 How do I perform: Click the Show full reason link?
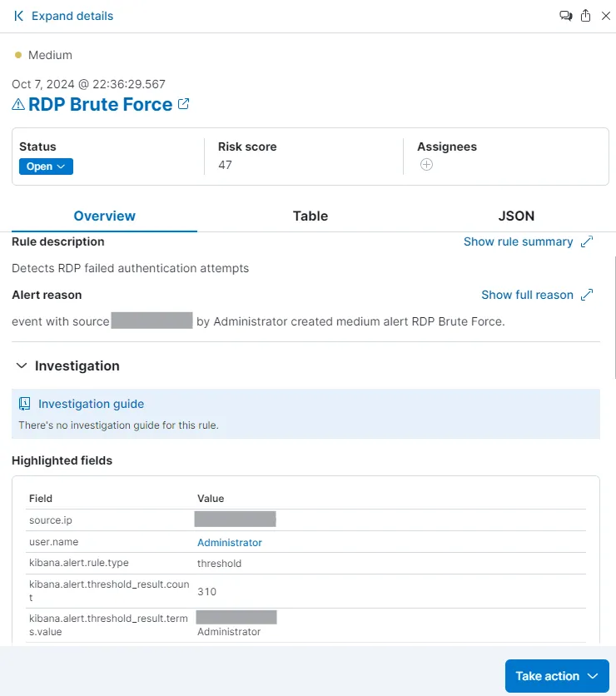[527, 295]
